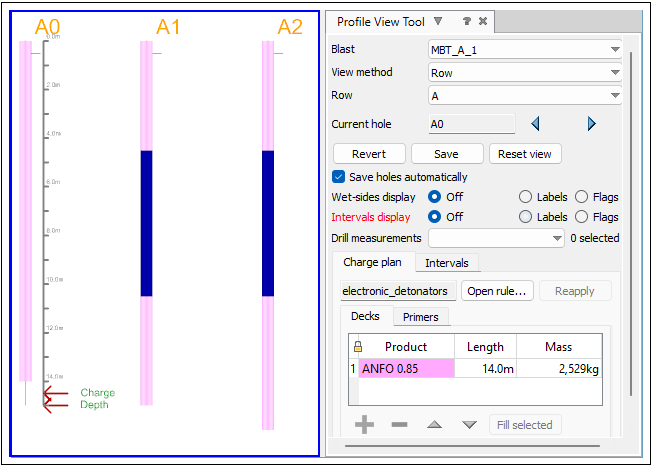
Task: Select hole A2 label in the profile view
Action: tap(290, 27)
